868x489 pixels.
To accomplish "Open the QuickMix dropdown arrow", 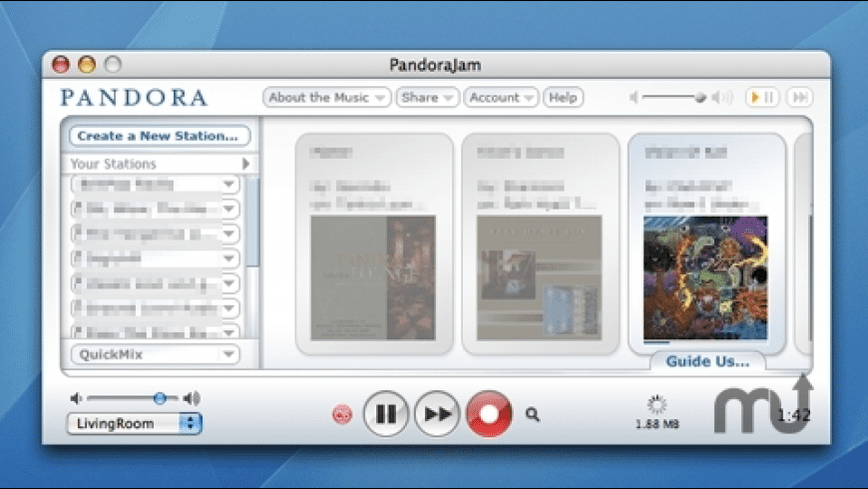I will (228, 354).
